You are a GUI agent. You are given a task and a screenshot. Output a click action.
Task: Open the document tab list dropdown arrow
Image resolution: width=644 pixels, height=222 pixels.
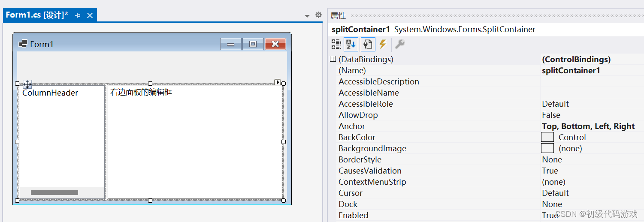tap(307, 16)
